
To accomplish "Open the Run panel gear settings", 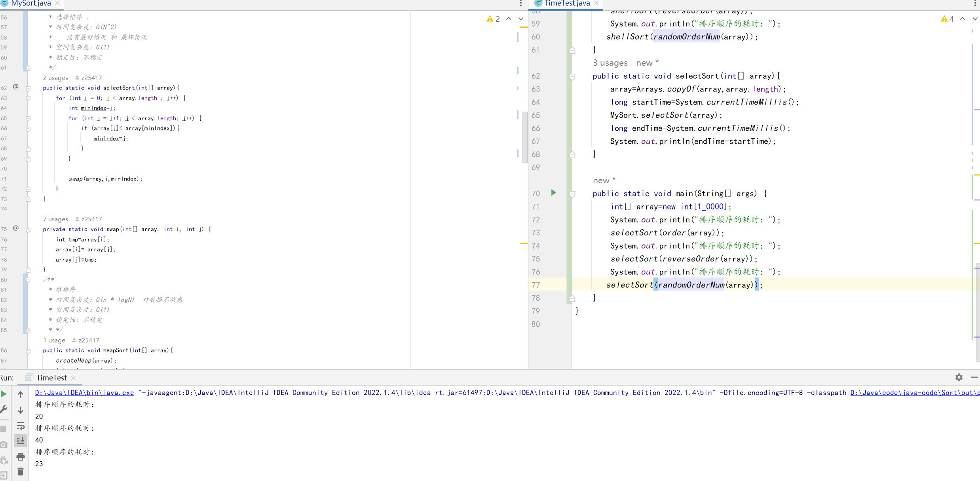I will [959, 377].
